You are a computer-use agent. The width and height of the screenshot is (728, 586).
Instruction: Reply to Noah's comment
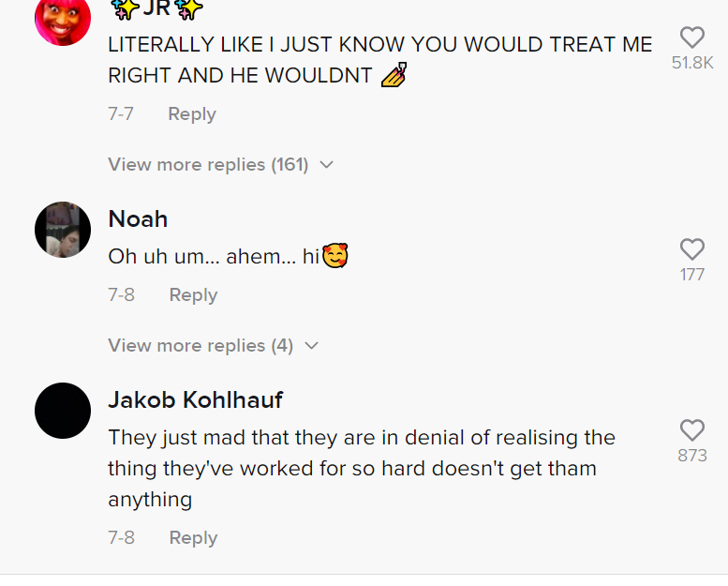click(x=193, y=295)
